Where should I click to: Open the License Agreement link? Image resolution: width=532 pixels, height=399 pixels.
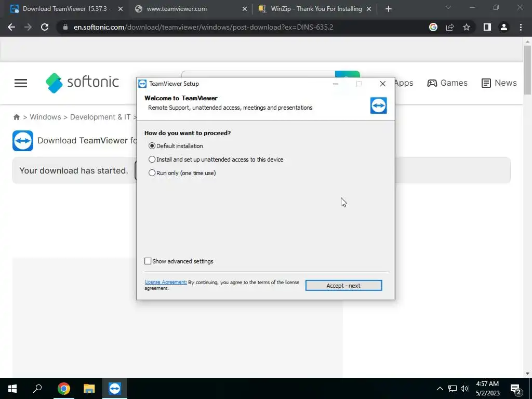pos(166,282)
